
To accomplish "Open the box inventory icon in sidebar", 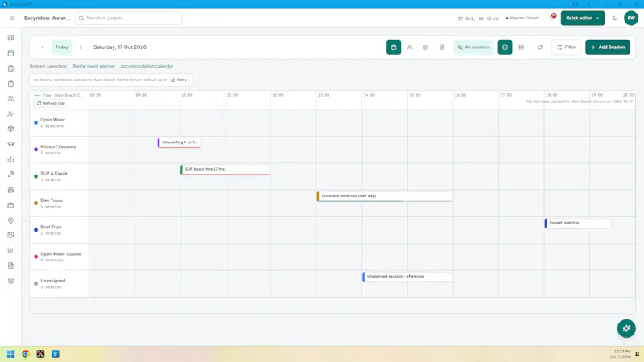I will pos(10,129).
